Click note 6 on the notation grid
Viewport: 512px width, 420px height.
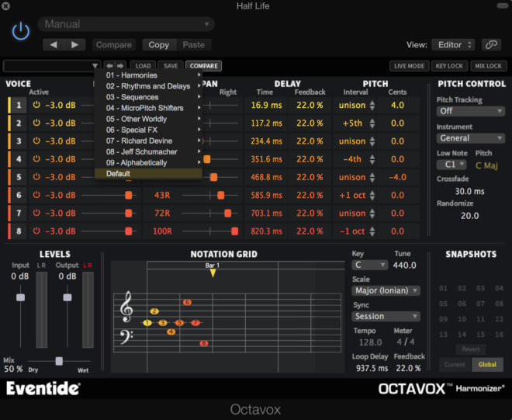(x=187, y=302)
